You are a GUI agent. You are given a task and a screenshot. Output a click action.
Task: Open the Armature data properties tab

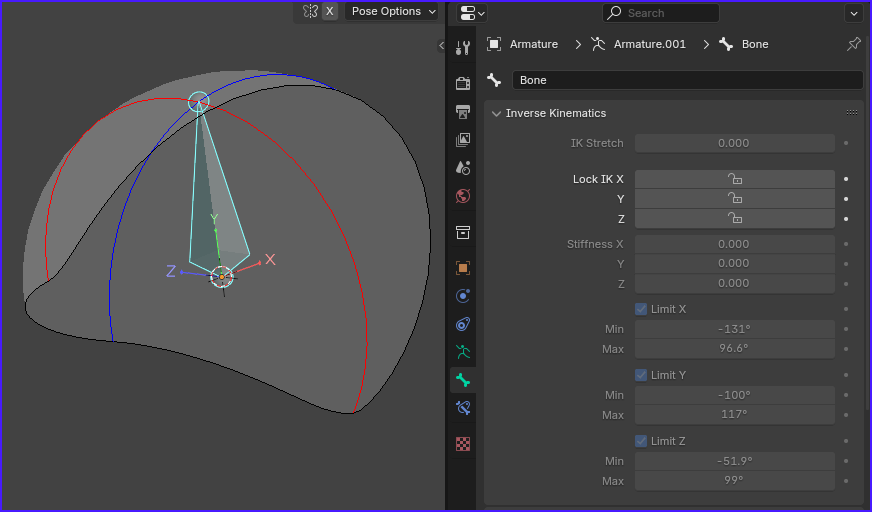[x=463, y=352]
